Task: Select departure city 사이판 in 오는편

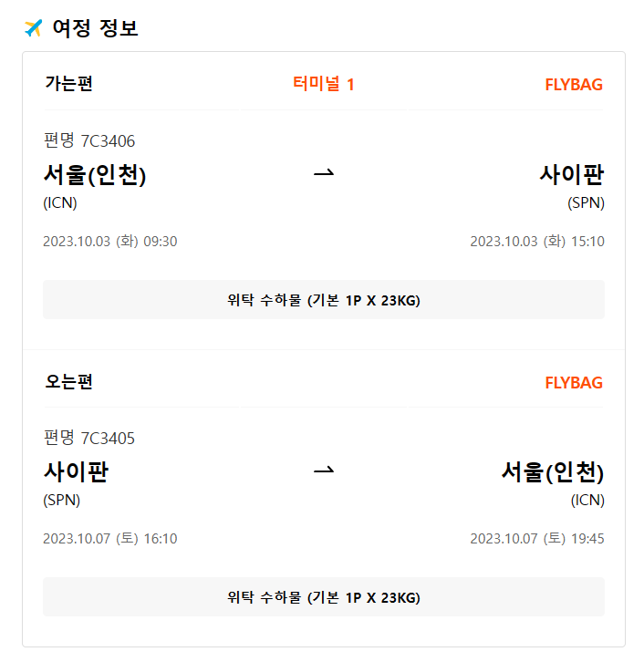Action: click(x=76, y=471)
